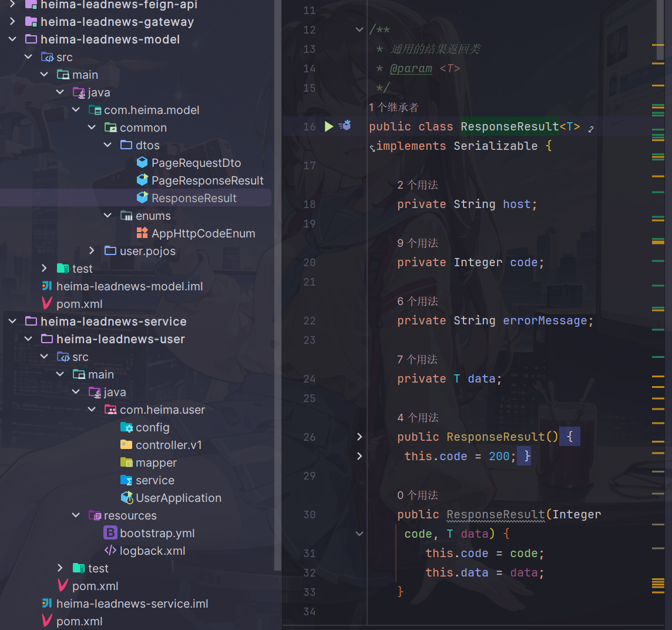Click the AppHttpCodeEnum enum icon
672x630 pixels.
point(142,233)
